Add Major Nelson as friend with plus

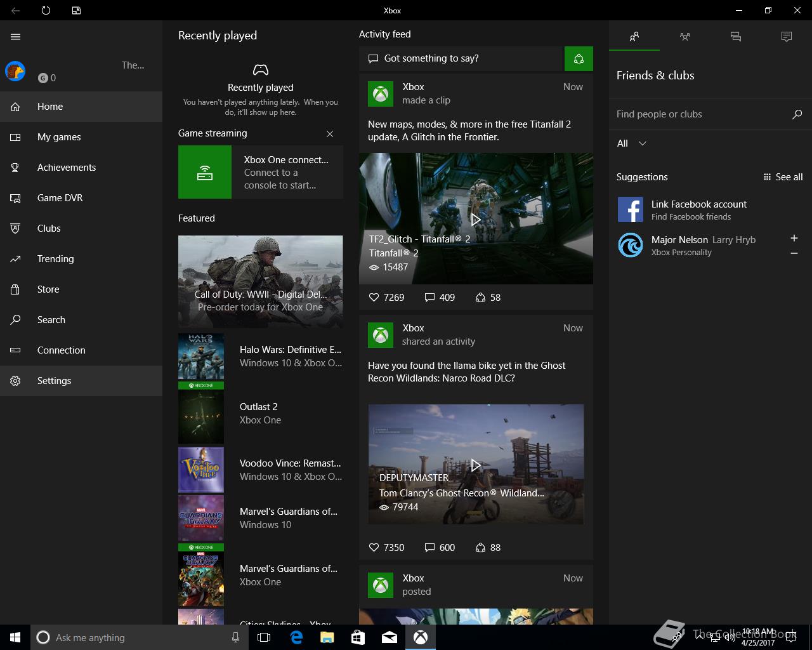[794, 238]
